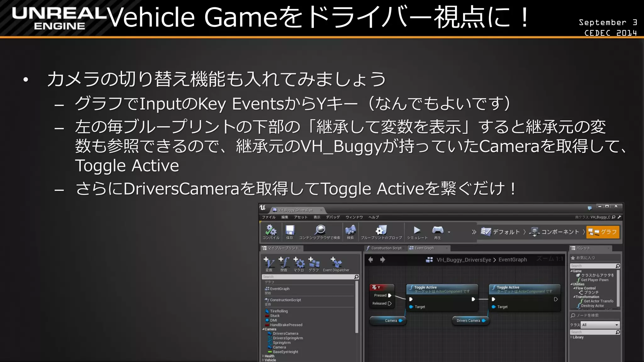Navigate forward with the graph right arrow

382,260
